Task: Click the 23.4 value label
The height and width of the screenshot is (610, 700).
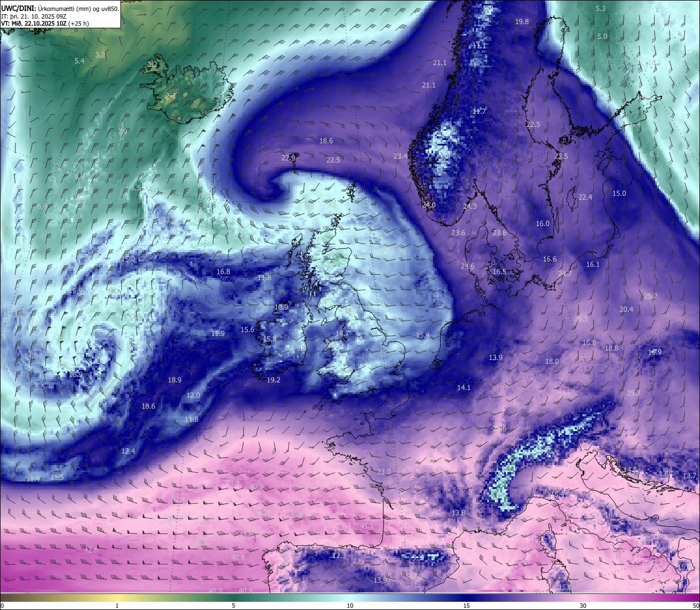Action: (400, 156)
